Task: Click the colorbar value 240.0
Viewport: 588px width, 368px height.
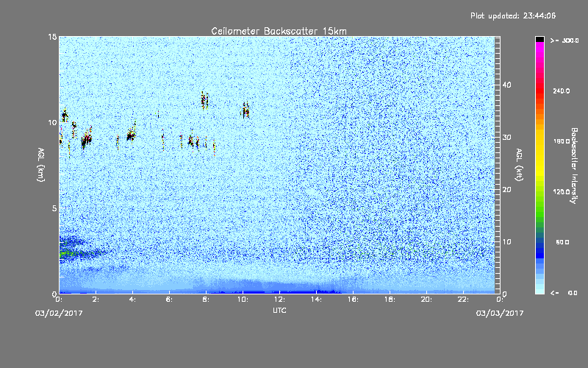Action: (x=562, y=91)
